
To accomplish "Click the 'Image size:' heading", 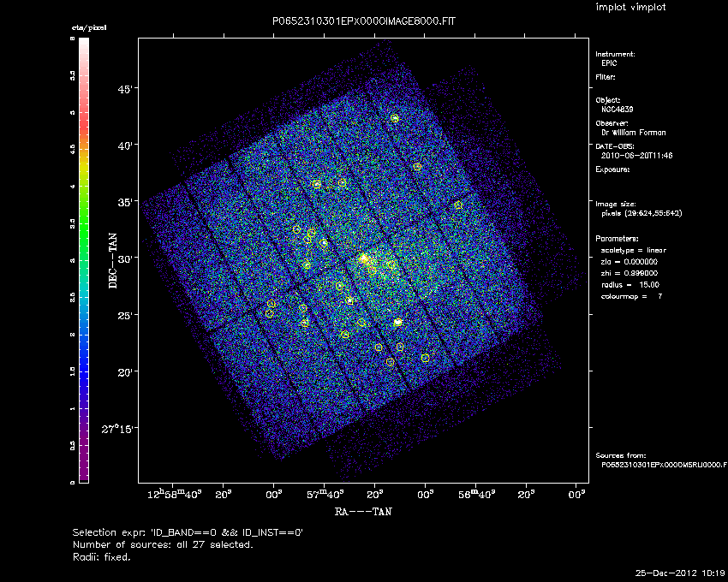I will [x=616, y=205].
